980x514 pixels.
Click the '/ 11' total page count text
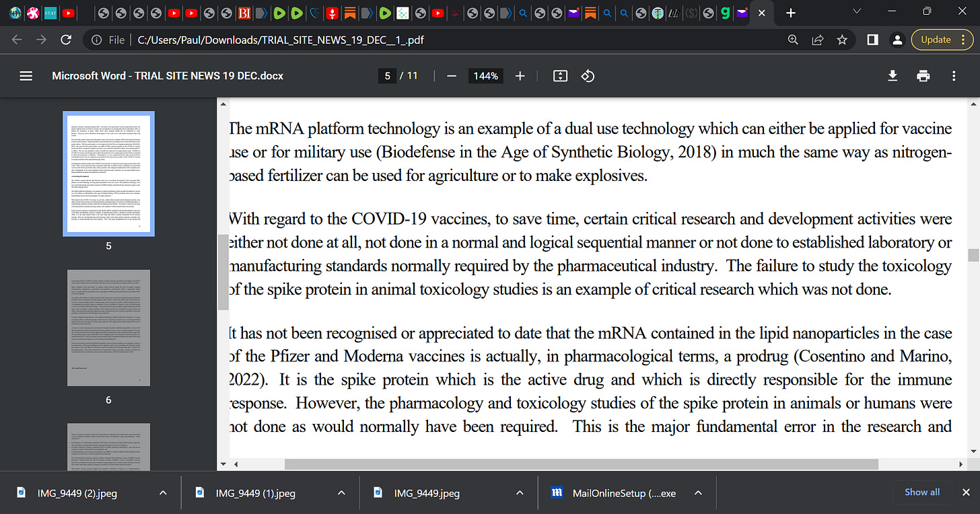coord(409,76)
